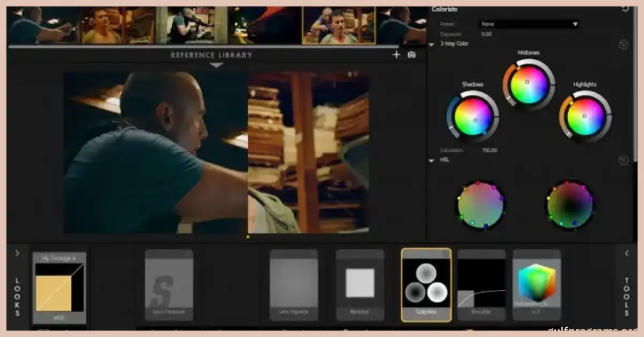Screen dimensions: 644x337
Task: Select the Shoulder curve tool card
Action: (x=481, y=284)
